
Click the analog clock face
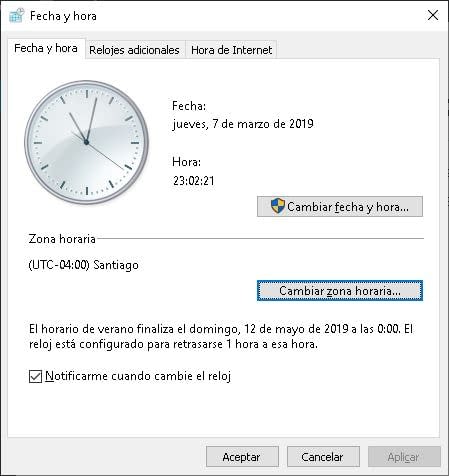pyautogui.click(x=87, y=142)
